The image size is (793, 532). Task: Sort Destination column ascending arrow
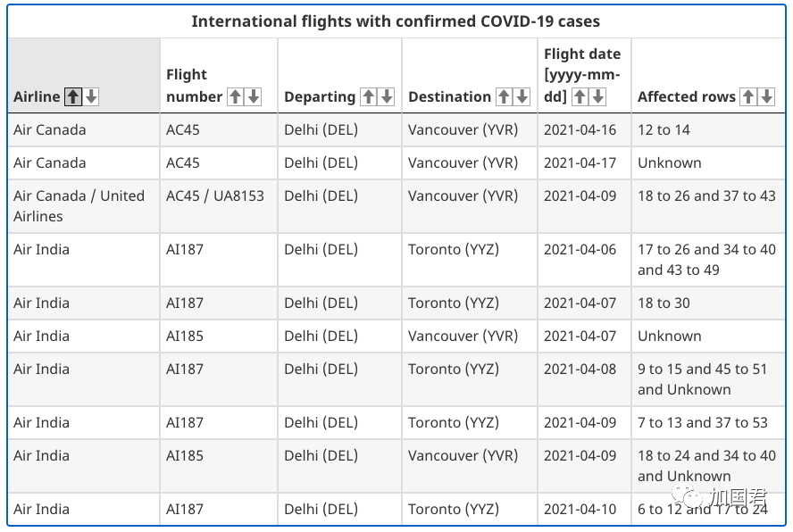(x=504, y=96)
